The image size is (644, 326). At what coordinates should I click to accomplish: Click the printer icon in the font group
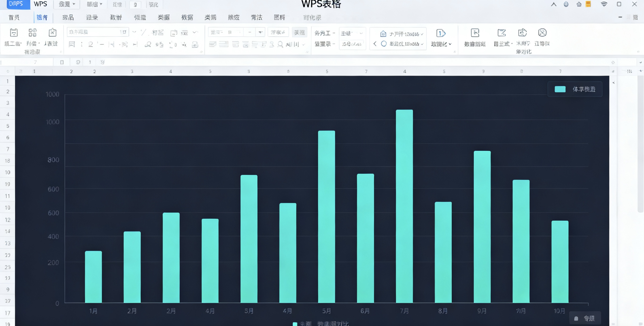pos(195,44)
